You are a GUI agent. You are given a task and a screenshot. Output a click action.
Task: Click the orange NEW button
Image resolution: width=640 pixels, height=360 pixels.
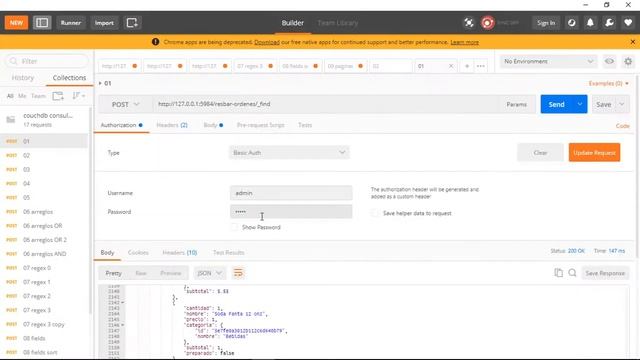pos(16,23)
